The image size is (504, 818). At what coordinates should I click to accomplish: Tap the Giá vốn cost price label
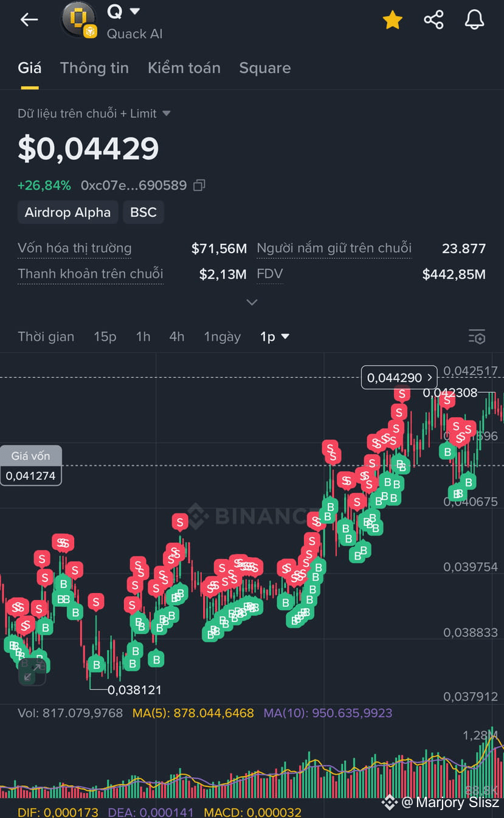tap(30, 456)
